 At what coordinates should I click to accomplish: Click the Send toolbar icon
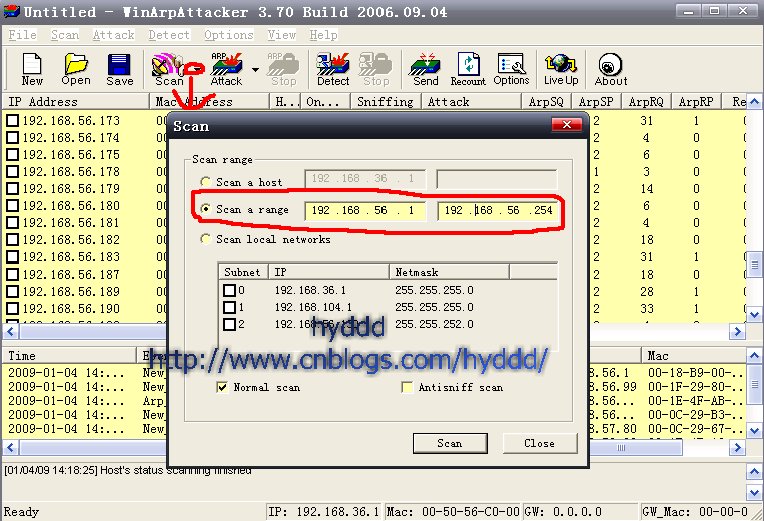click(x=426, y=69)
